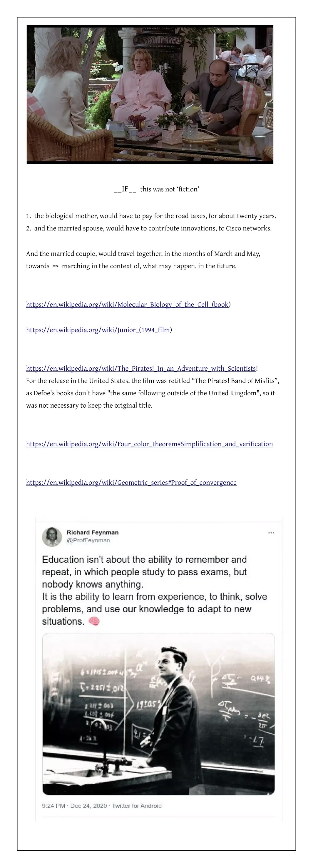Click the Twitter for Android source label
The width and height of the screenshot is (313, 868).
[137, 806]
